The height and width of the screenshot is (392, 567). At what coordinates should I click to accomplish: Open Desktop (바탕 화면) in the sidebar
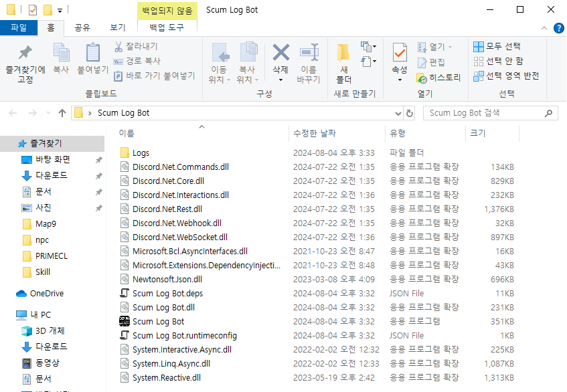point(52,159)
